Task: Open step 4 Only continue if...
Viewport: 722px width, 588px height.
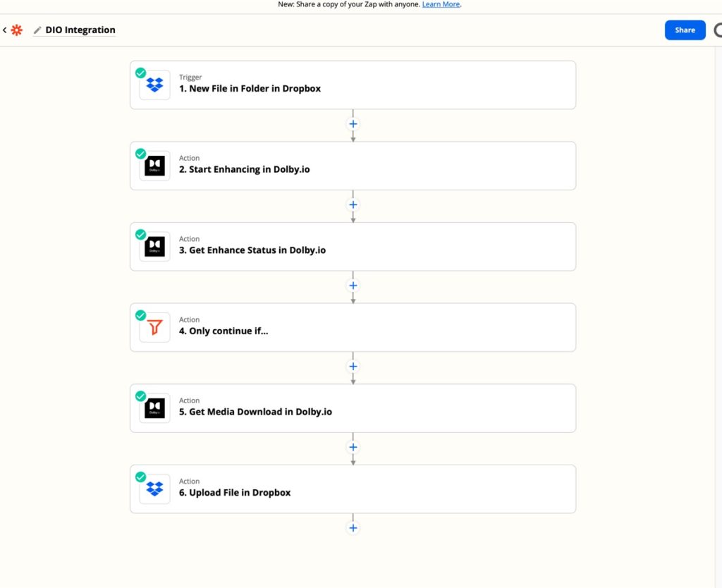Action: 353,327
